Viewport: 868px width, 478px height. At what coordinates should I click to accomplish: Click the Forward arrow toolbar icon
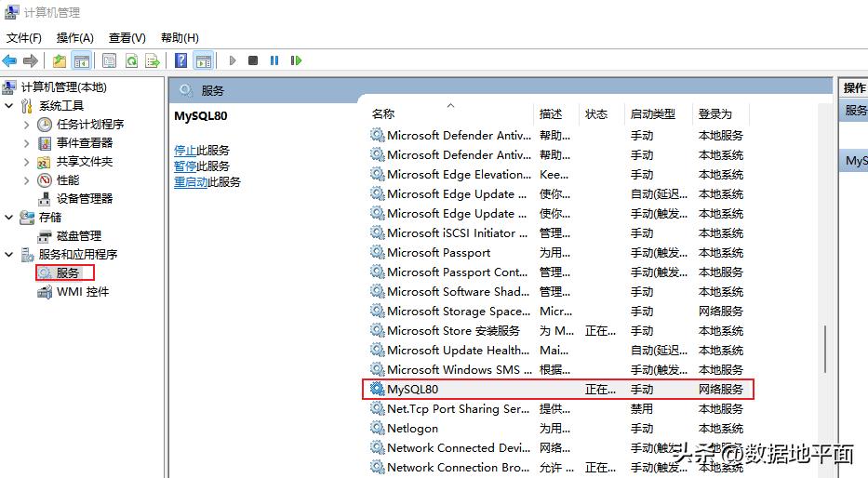tap(31, 60)
